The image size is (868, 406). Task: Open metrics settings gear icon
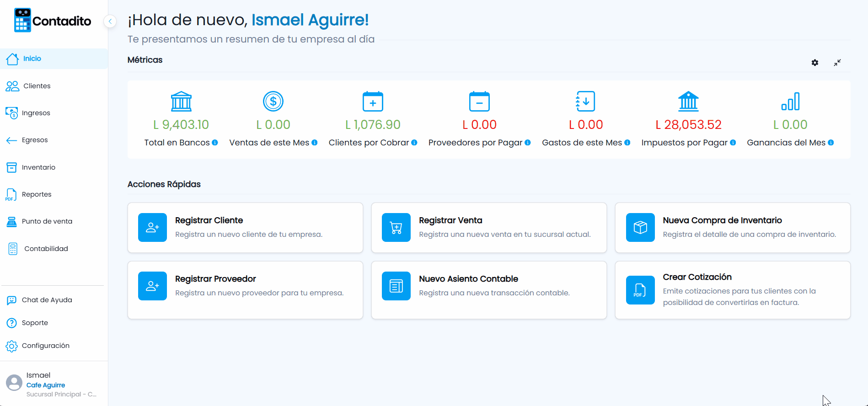coord(815,63)
